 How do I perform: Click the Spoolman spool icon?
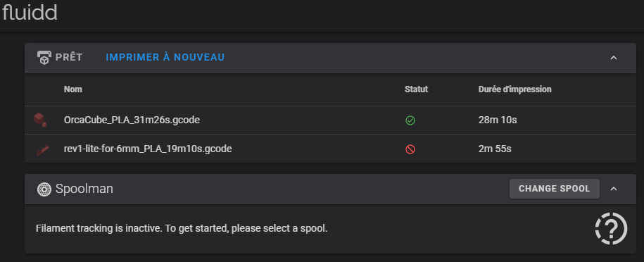tap(44, 189)
